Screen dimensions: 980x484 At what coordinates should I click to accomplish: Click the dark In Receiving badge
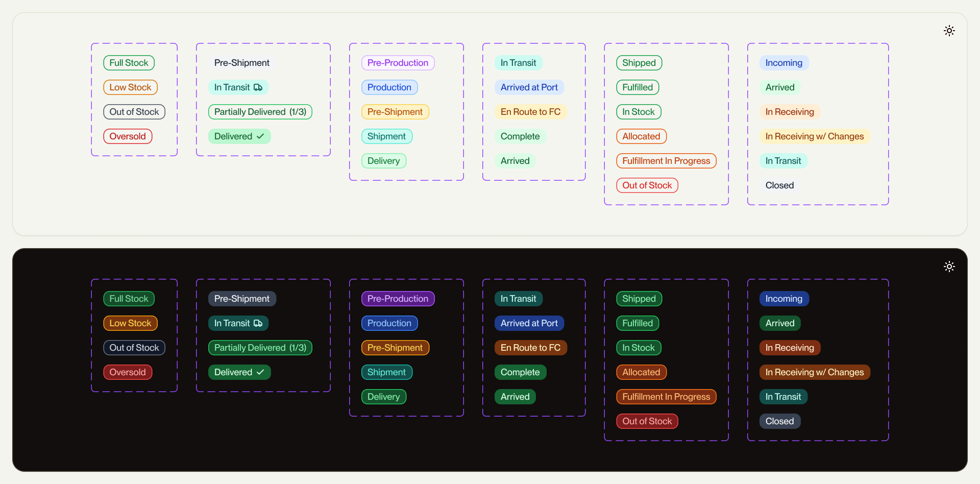[x=790, y=348]
